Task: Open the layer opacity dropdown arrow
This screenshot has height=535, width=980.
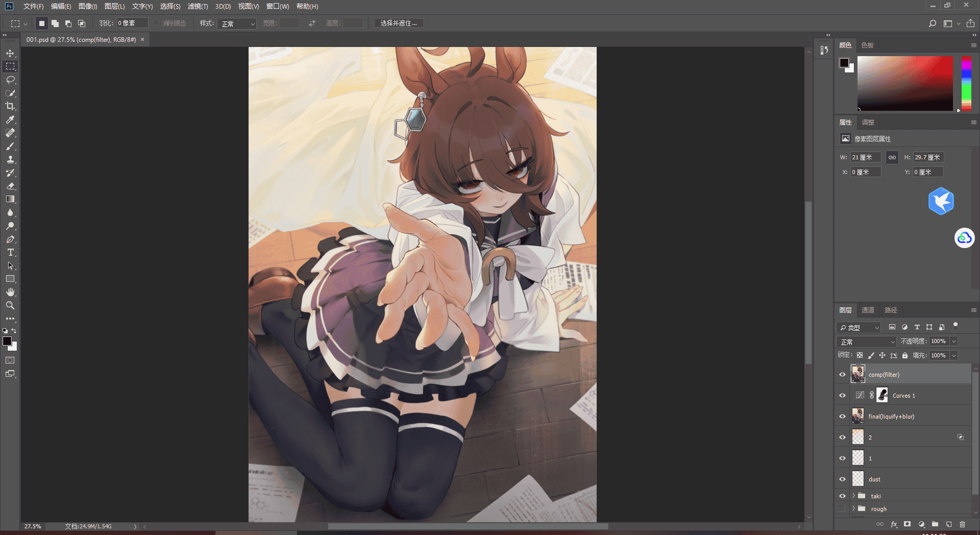Action: click(954, 341)
